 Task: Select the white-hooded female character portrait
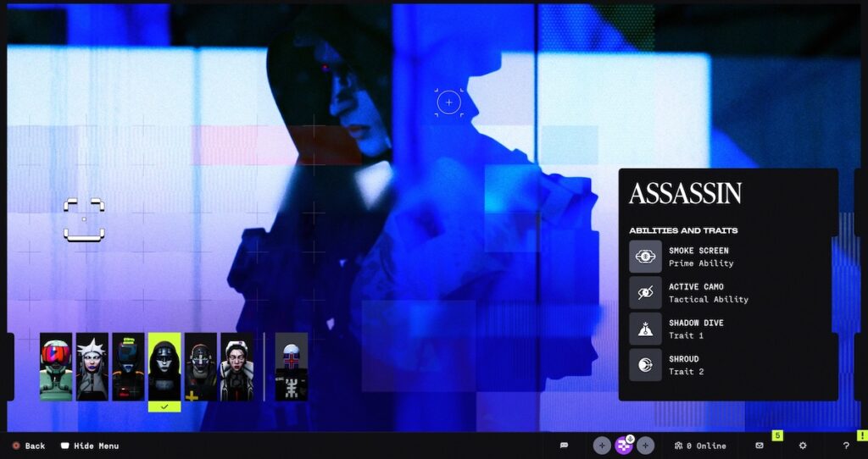(x=237, y=367)
